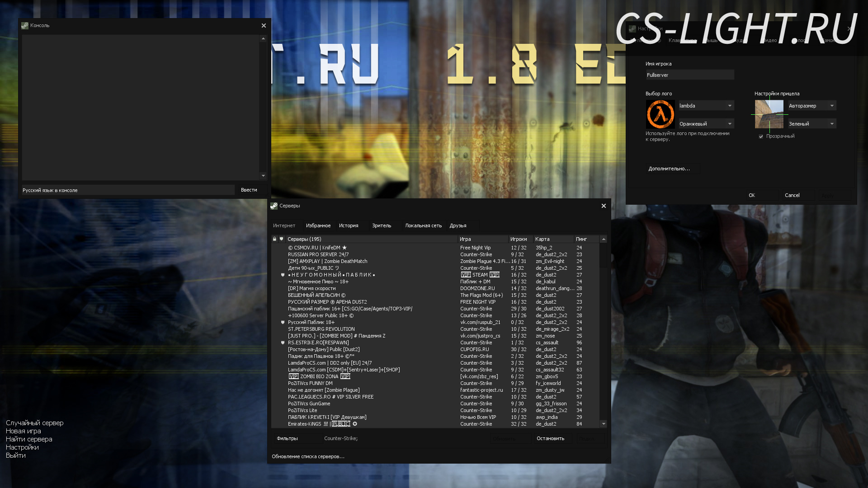Select server Дети 90-ых_PUBLIC
The height and width of the screenshot is (488, 868).
[x=435, y=268]
